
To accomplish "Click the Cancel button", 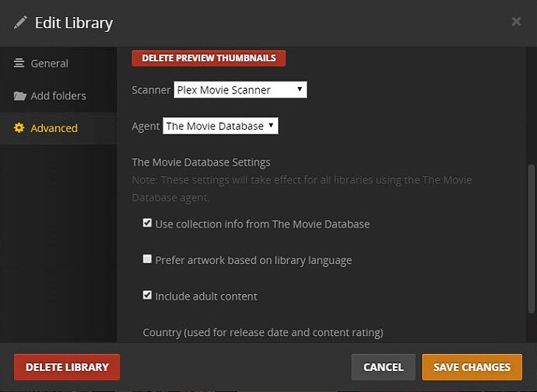I will coord(383,367).
